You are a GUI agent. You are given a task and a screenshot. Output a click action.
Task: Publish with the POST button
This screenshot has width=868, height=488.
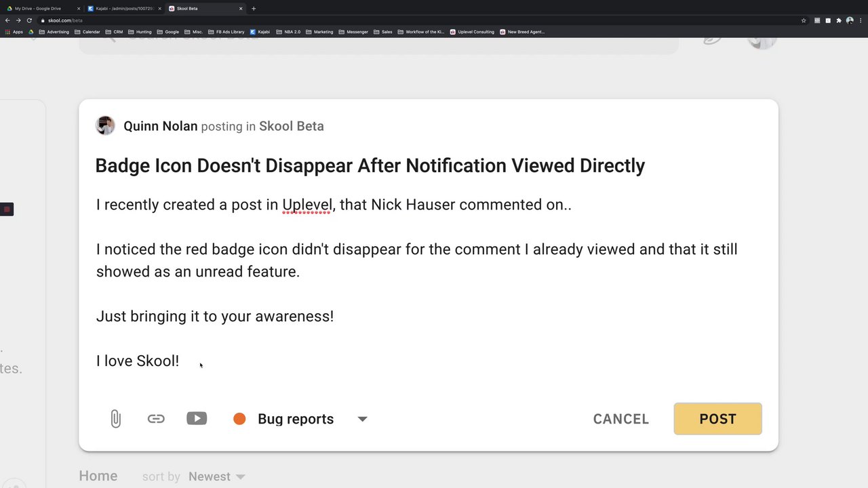[717, 419]
